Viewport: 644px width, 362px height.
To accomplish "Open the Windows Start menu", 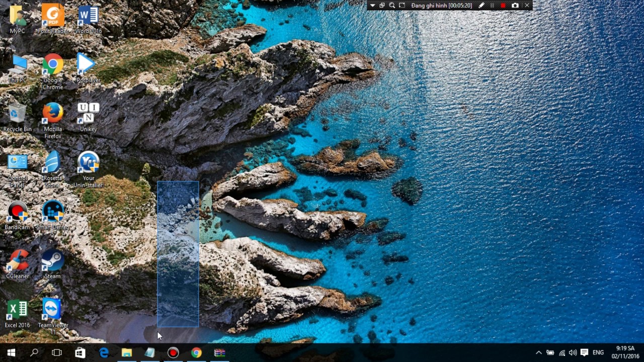I will [11, 352].
